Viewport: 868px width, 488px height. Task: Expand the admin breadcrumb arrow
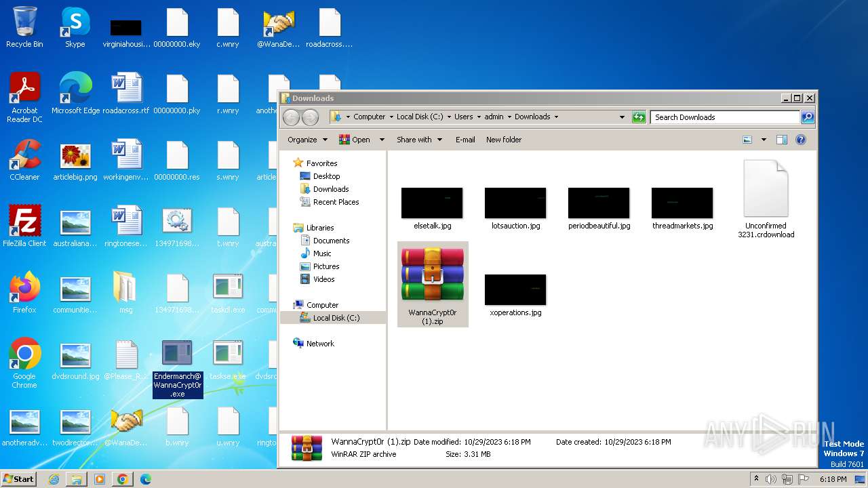(509, 117)
